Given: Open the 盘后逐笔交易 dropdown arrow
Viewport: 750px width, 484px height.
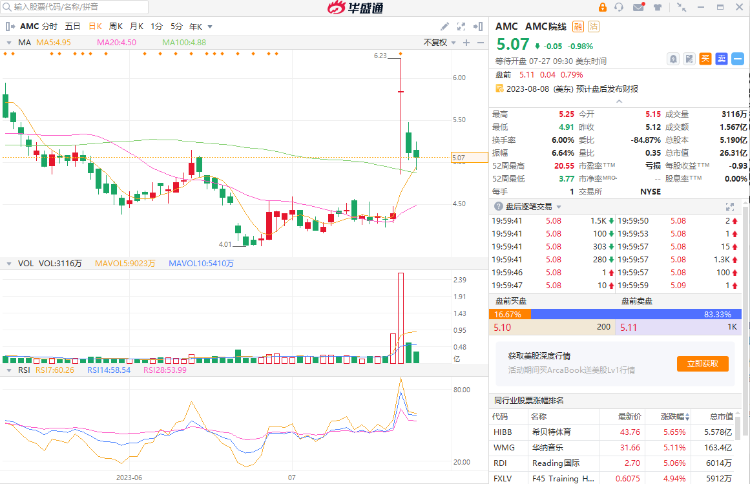Looking at the screenshot, I should (x=559, y=207).
